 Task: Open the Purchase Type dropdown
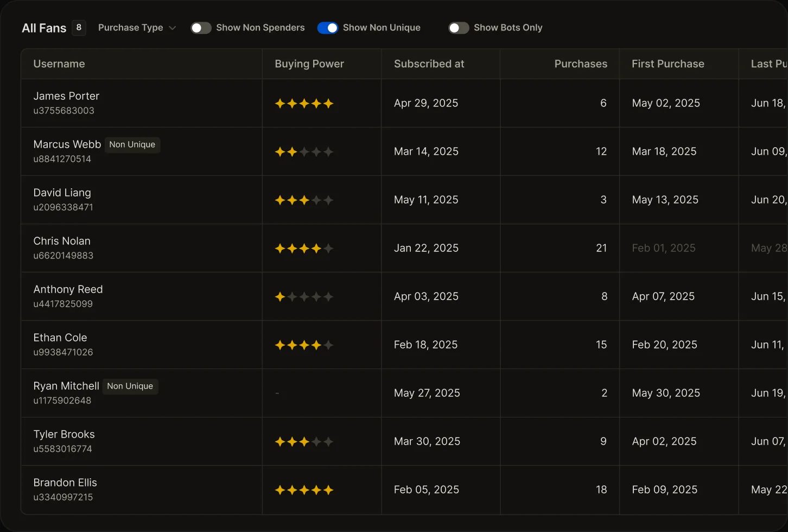[x=137, y=28]
